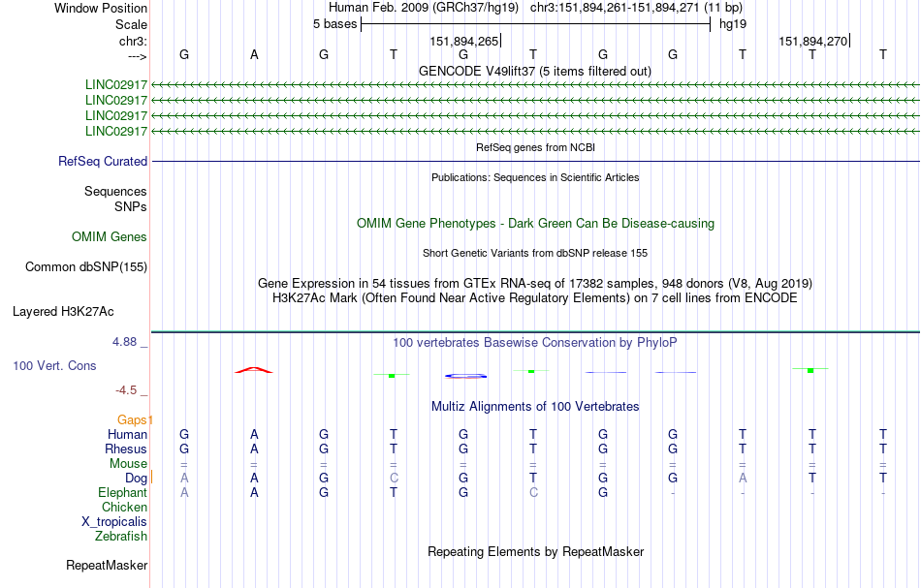Viewport: 921px width, 588px height.
Task: Click the 151,894,270 position marker
Action: point(813,41)
